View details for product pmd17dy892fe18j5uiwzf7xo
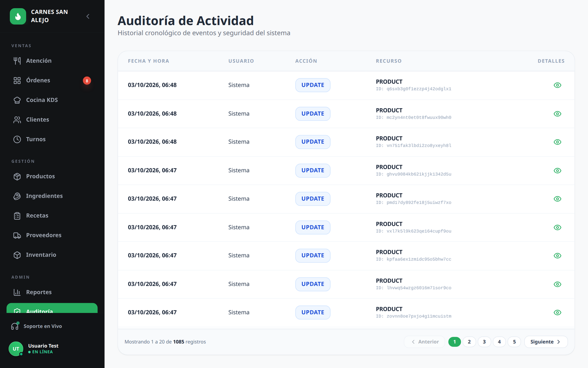This screenshot has width=588, height=368. pos(557,199)
